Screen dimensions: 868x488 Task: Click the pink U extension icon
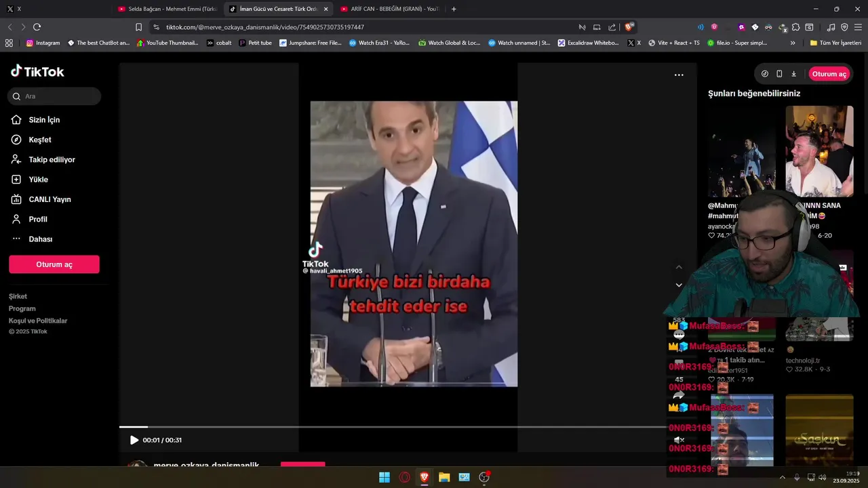click(714, 27)
